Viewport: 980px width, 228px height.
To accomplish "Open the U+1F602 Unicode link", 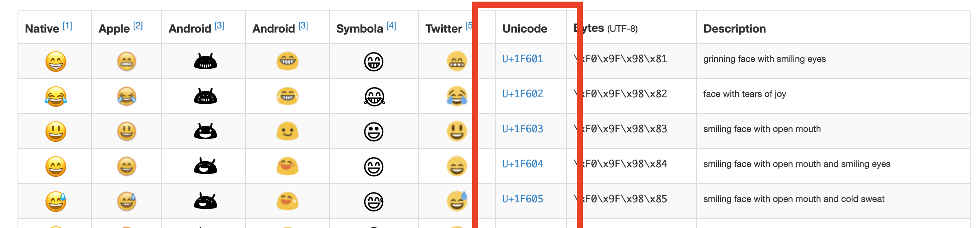I will (523, 94).
